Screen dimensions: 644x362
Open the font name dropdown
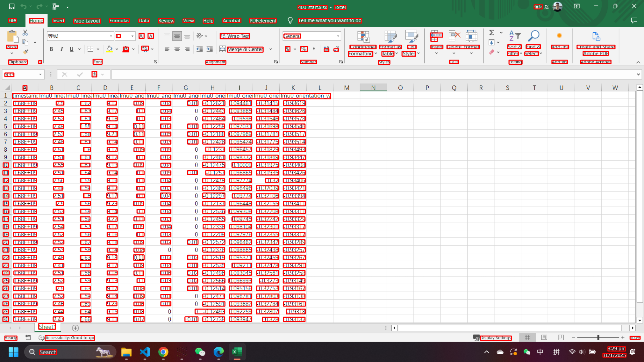111,36
